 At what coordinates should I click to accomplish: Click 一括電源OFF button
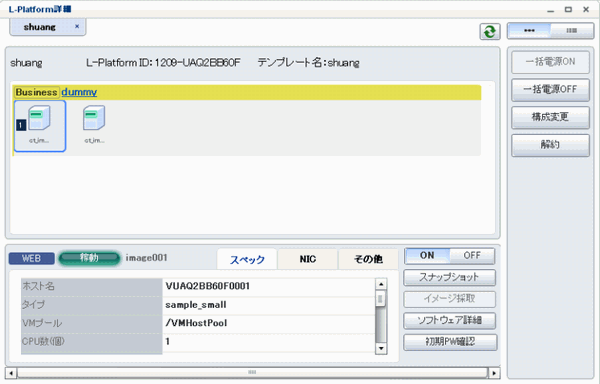pyautogui.click(x=550, y=89)
